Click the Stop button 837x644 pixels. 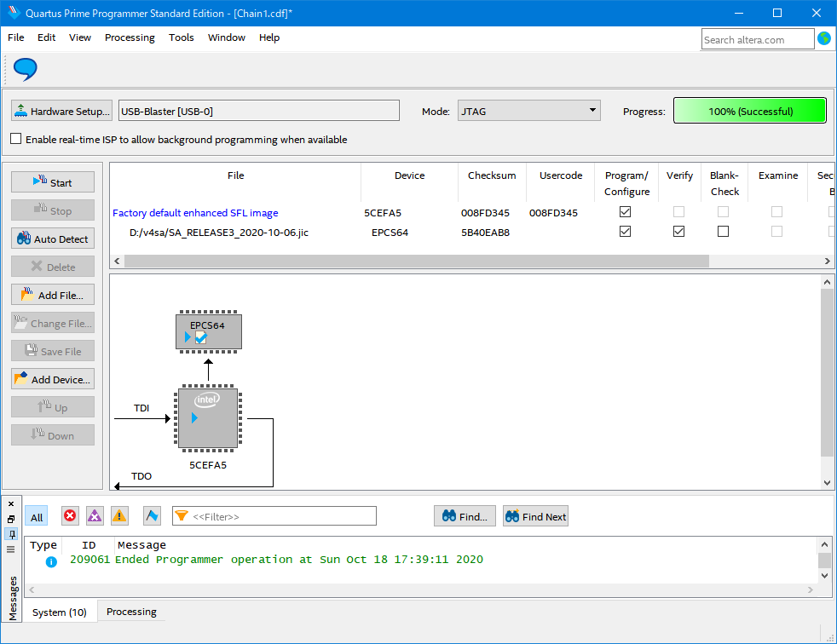pos(53,210)
